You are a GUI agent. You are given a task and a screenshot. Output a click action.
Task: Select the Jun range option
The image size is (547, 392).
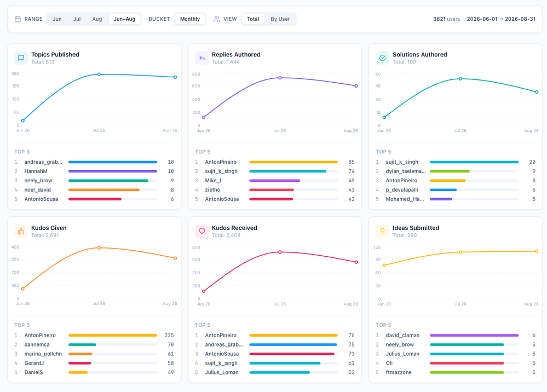57,19
